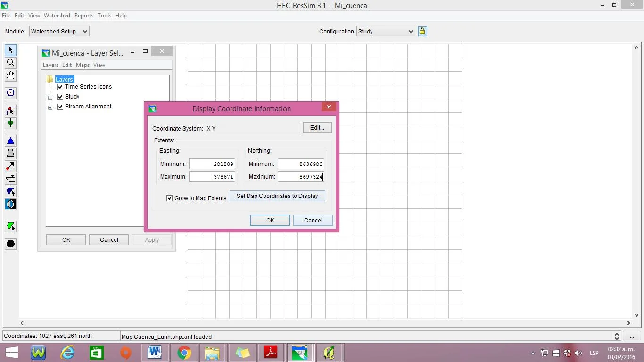Select the blue triangle reservoir tool
The width and height of the screenshot is (644, 362).
click(x=10, y=140)
